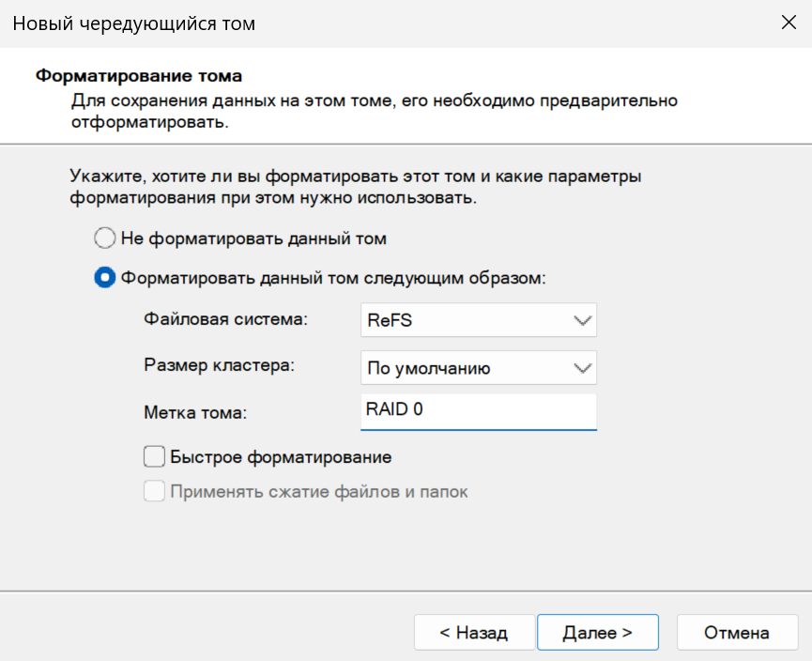Expand the "Размер кластера" combo box

tap(478, 368)
